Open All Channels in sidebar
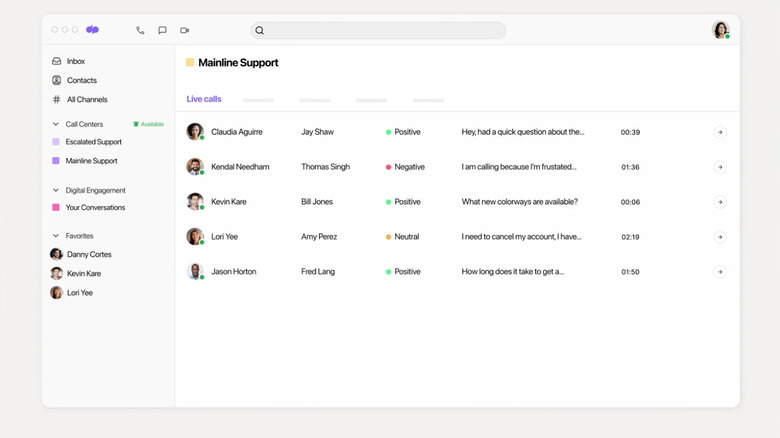 (x=80, y=100)
